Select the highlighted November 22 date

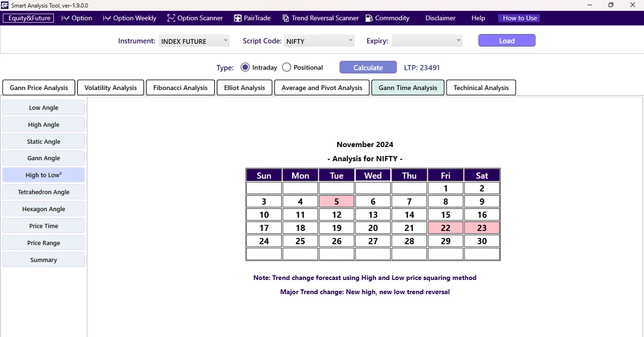445,228
